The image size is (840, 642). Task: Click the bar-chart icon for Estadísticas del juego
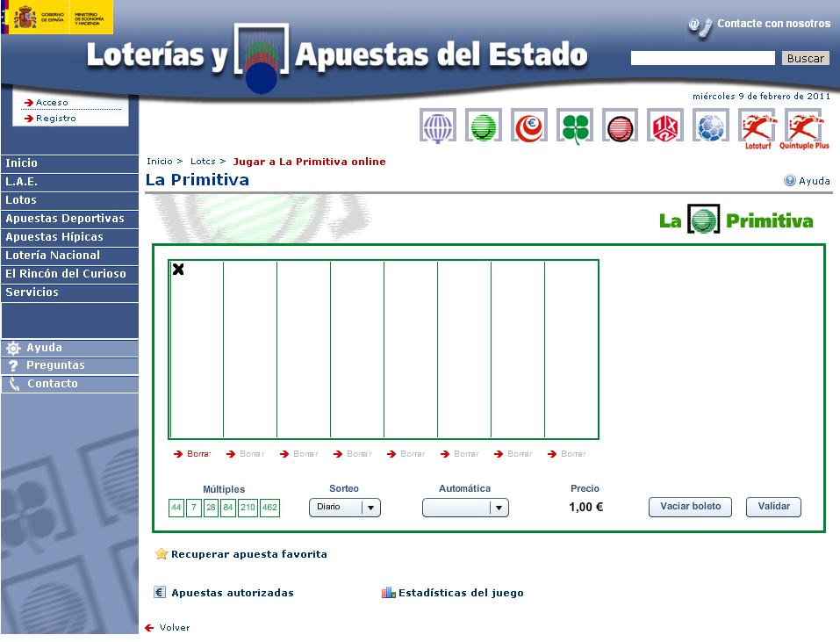(388, 592)
